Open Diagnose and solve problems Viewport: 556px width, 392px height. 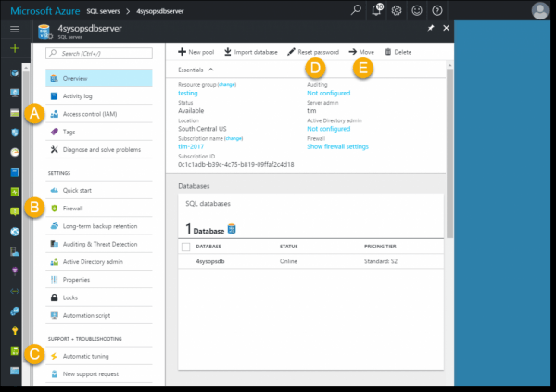[x=99, y=150]
